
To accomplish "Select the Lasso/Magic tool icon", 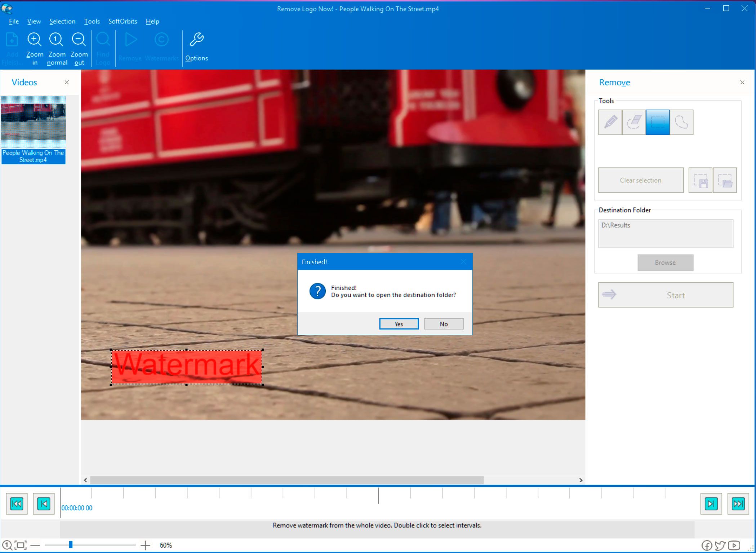I will tap(681, 122).
